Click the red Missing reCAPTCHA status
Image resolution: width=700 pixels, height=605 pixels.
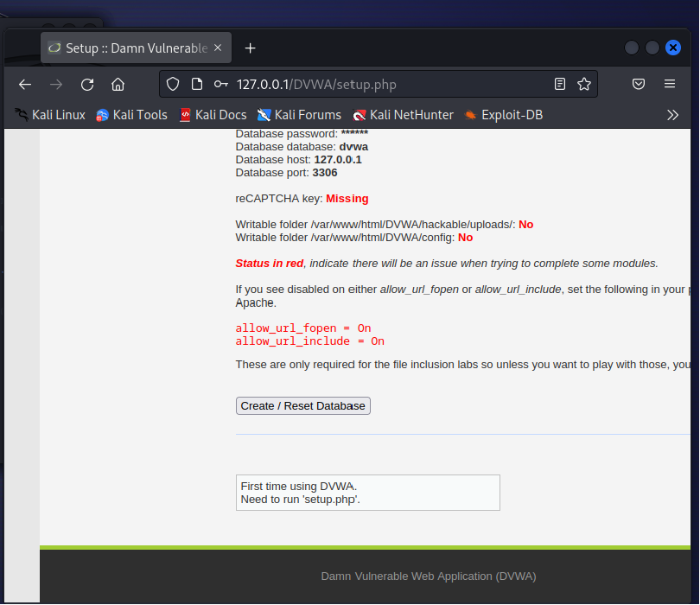[347, 199]
